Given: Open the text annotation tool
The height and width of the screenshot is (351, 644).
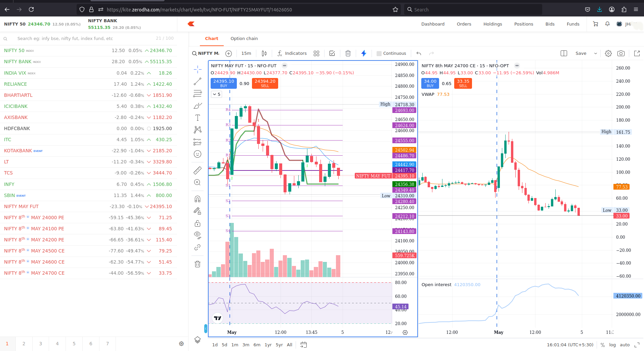Looking at the screenshot, I should point(198,118).
